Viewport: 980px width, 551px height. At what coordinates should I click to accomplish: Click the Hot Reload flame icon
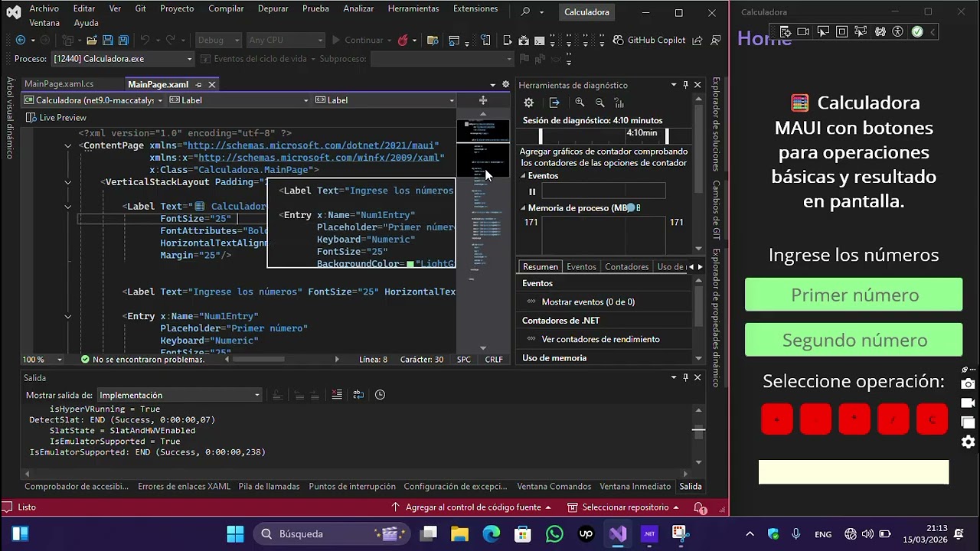pyautogui.click(x=403, y=40)
